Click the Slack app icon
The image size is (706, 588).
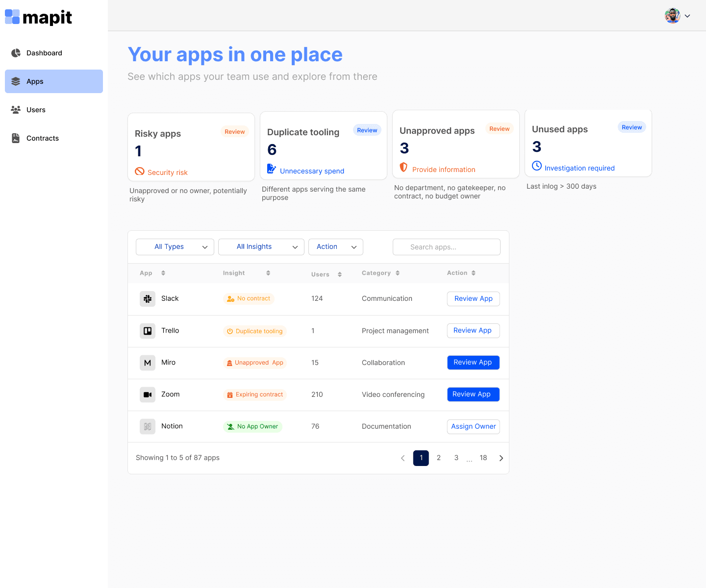pyautogui.click(x=148, y=299)
